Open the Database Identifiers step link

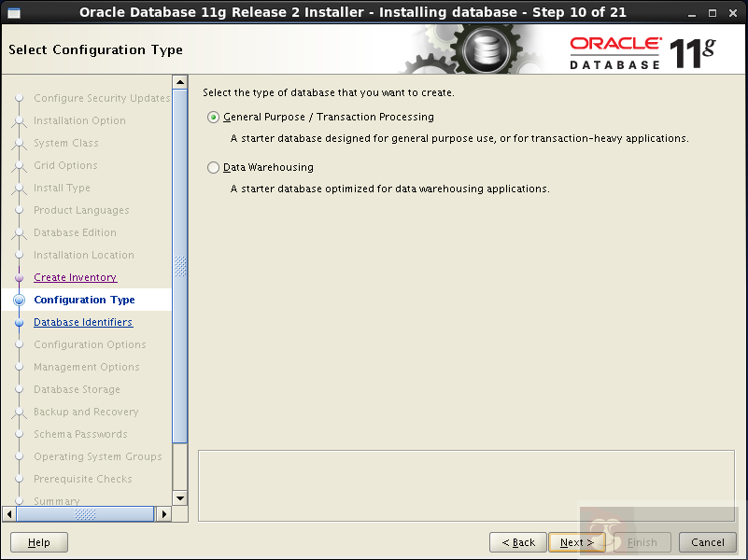[83, 322]
